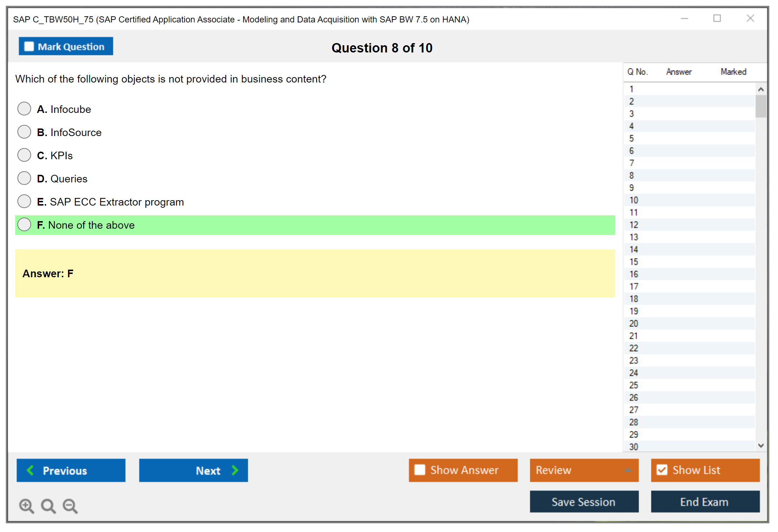778x532 pixels.
Task: Click the reset zoom magnifier icon
Action: [48, 506]
